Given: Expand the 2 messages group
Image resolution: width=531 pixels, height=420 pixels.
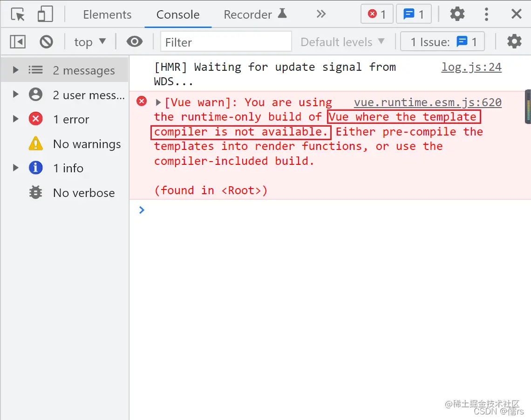Looking at the screenshot, I should tap(15, 70).
